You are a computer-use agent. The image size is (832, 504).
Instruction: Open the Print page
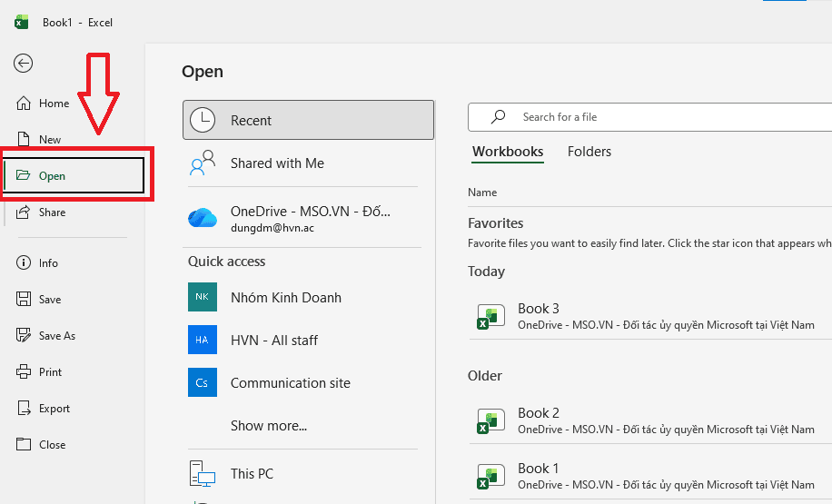(50, 372)
